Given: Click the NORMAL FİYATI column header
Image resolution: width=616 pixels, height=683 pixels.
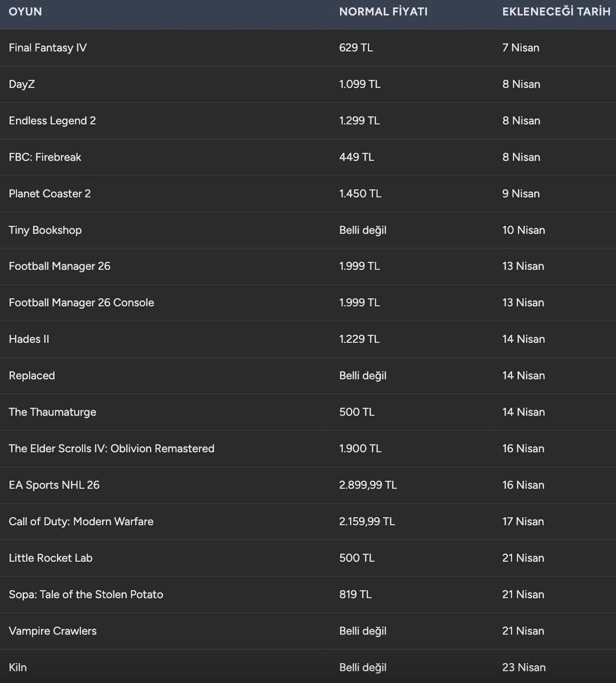Looking at the screenshot, I should [383, 12].
